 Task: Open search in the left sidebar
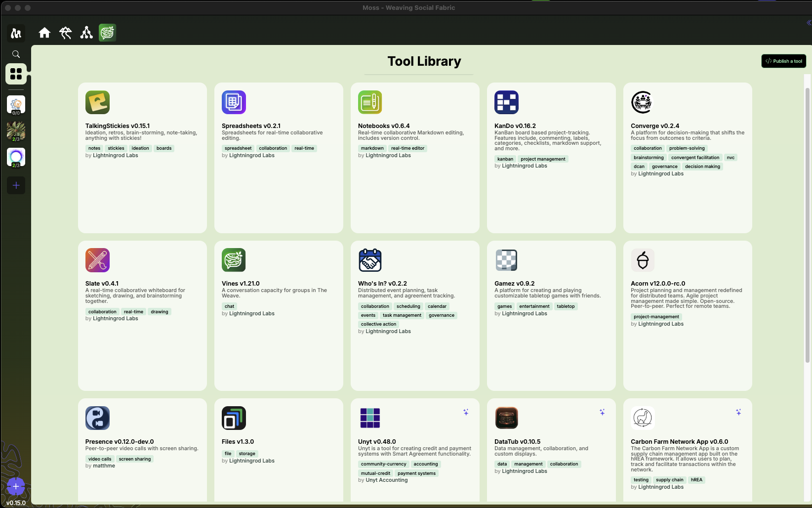[16, 54]
